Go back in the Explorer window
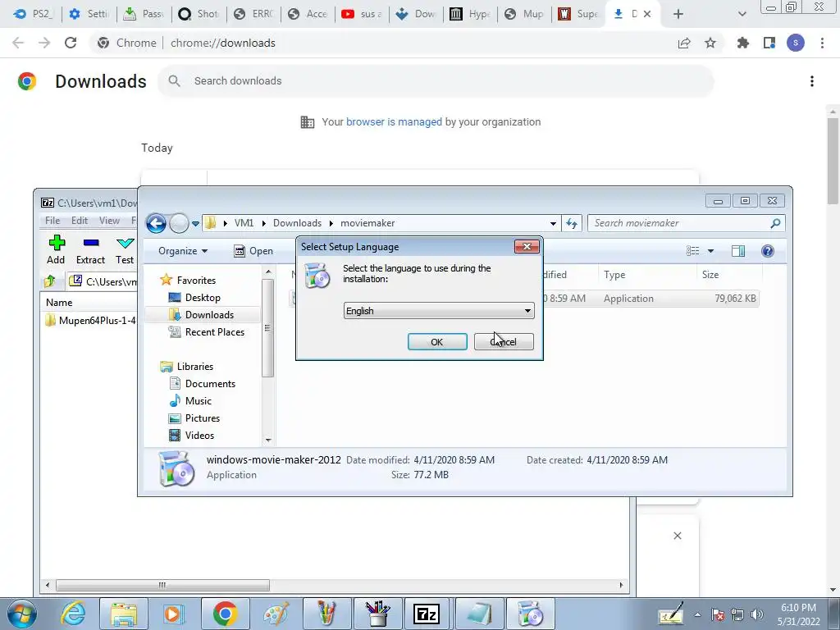Image resolution: width=840 pixels, height=630 pixels. pyautogui.click(x=156, y=223)
